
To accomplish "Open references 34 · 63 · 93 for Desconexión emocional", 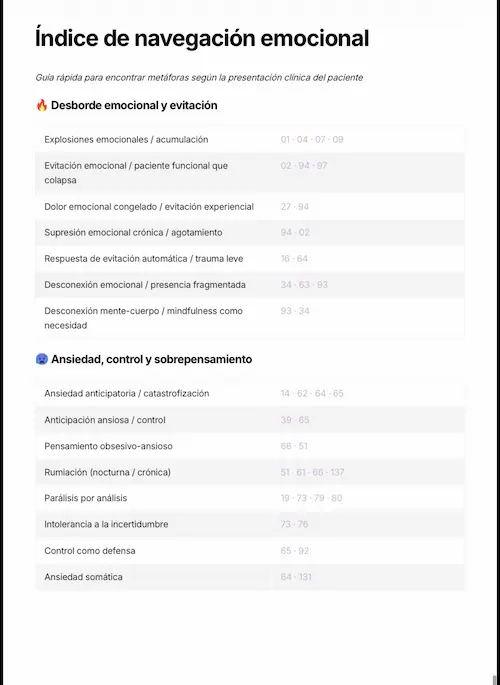I will pyautogui.click(x=304, y=285).
